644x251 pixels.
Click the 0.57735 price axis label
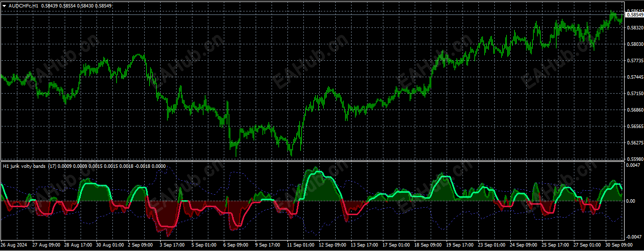pos(634,61)
